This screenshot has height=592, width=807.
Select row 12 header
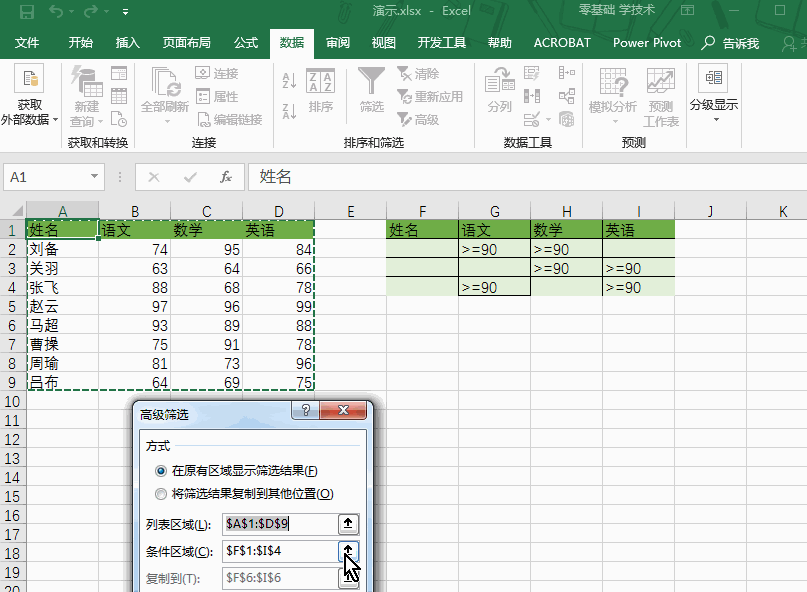(12, 440)
